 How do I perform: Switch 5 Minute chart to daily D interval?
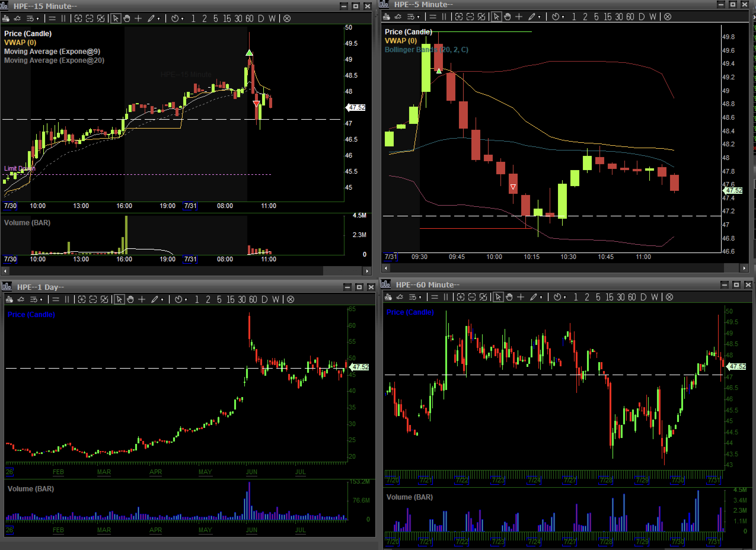(x=642, y=17)
